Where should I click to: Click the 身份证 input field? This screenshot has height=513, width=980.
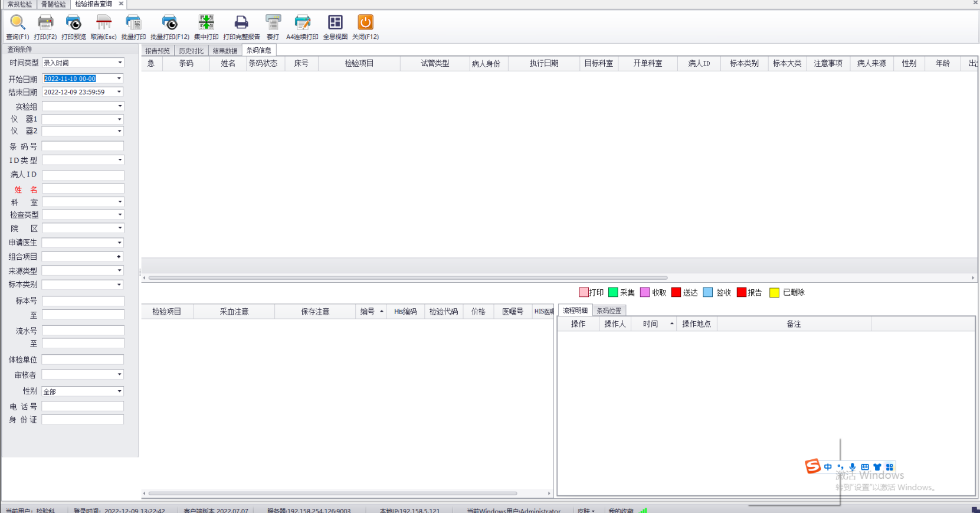[x=83, y=420]
